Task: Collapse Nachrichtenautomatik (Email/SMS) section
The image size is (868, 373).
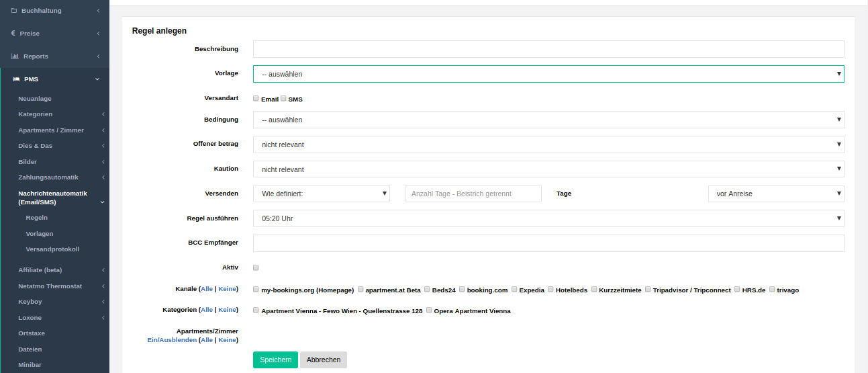Action: 60,198
